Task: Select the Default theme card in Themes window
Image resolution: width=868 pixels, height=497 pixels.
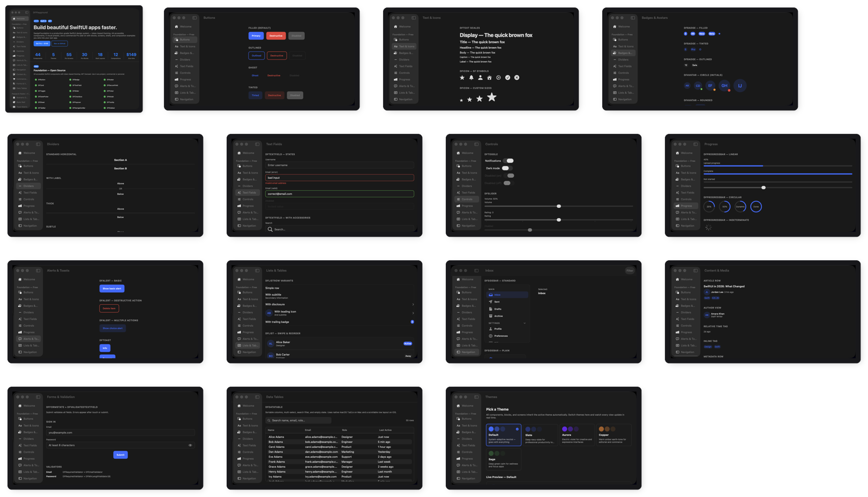Action: click(x=504, y=435)
